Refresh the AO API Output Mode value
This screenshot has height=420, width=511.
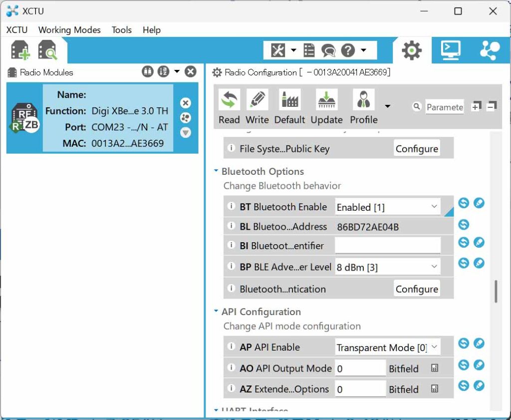464,365
